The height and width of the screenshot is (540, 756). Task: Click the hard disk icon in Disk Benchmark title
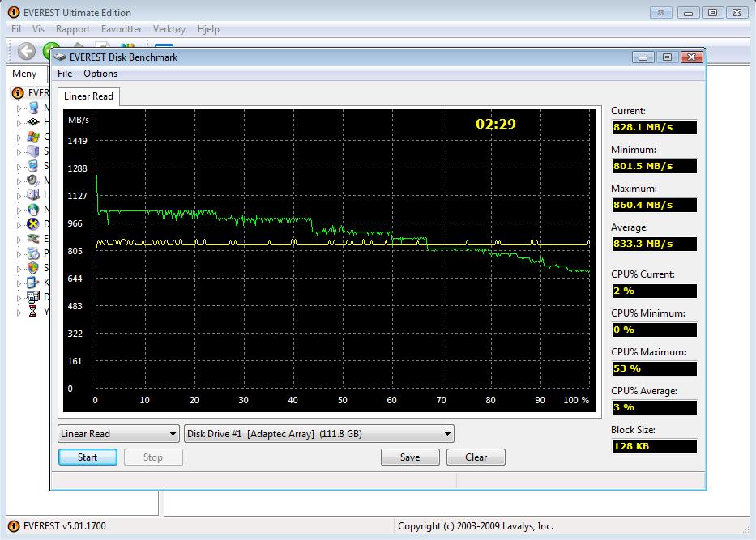60,57
